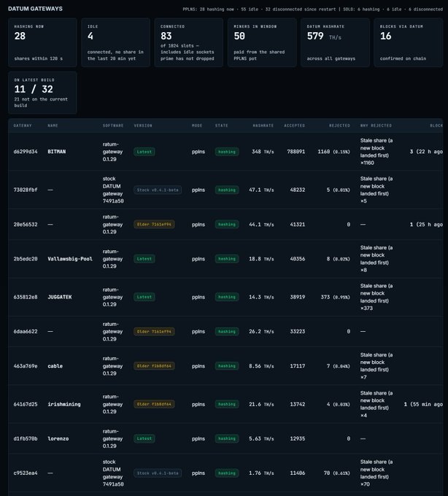Click the 18.8 TH/s hashrate value
The image size is (448, 496).
tap(261, 259)
